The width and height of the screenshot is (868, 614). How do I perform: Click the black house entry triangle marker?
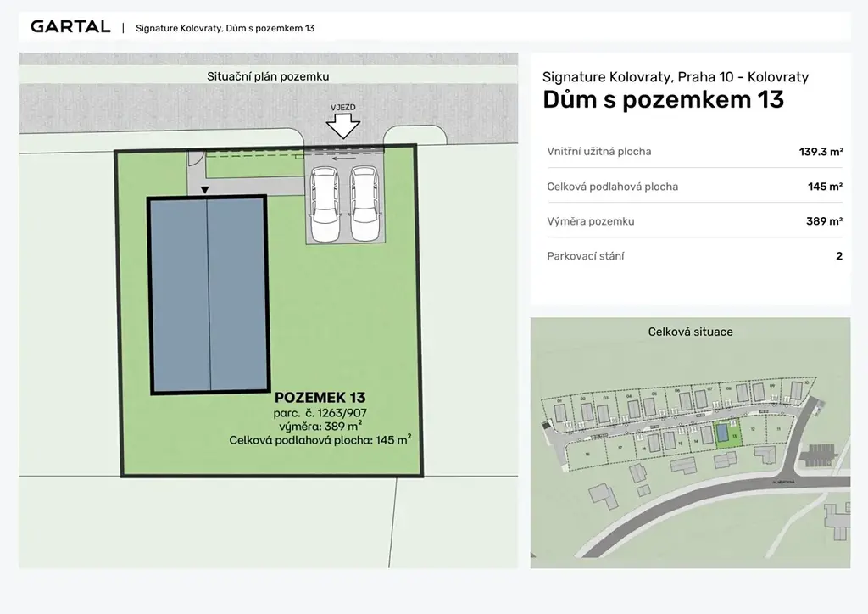203,190
